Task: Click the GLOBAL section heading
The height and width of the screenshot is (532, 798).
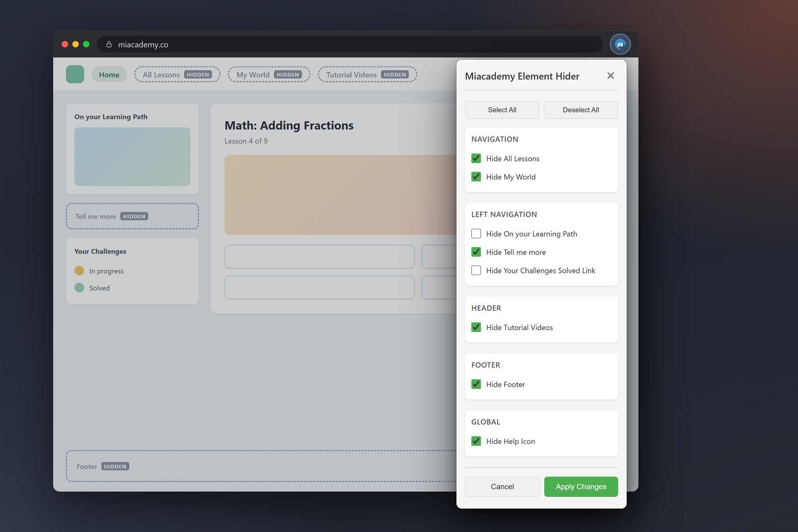Action: (486, 422)
